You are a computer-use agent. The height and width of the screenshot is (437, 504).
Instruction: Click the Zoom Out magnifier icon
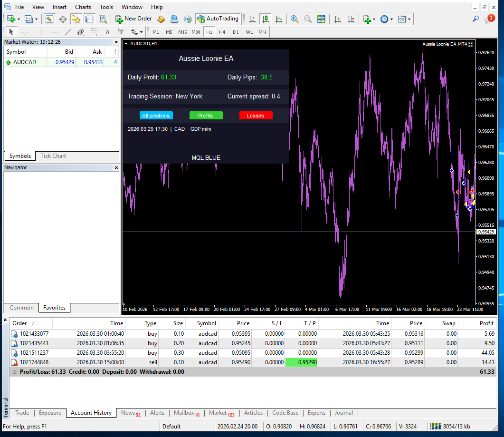coord(308,19)
